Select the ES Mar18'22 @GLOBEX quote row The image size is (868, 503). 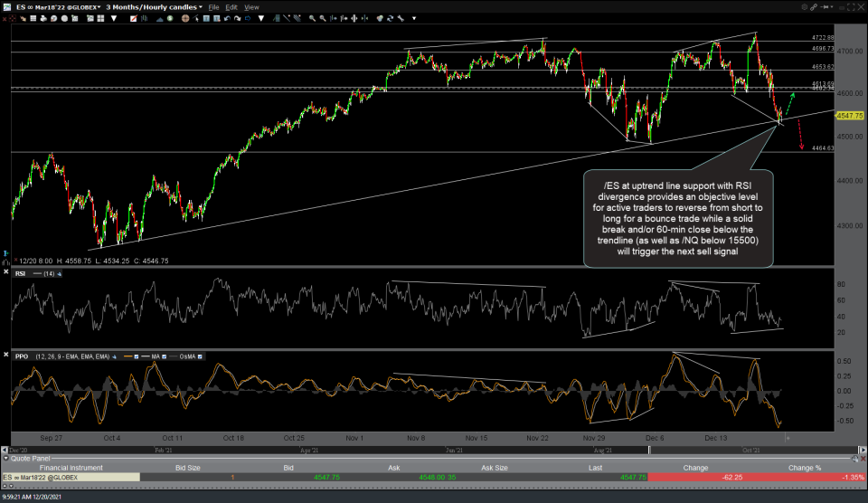[x=434, y=478]
